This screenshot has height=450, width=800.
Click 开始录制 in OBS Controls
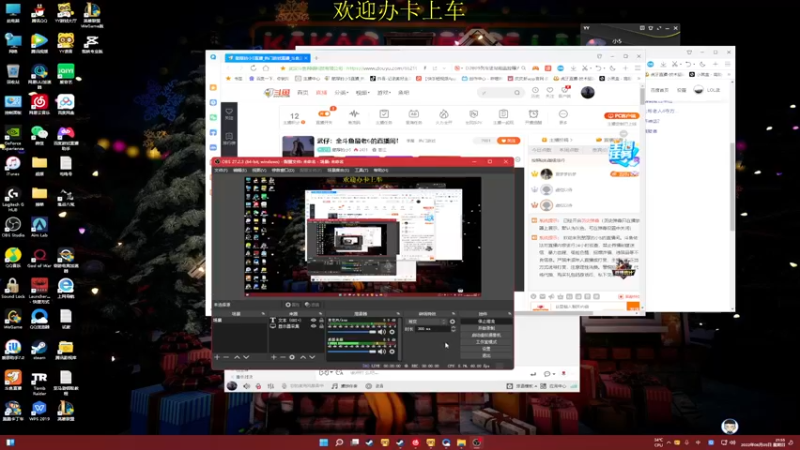[486, 328]
